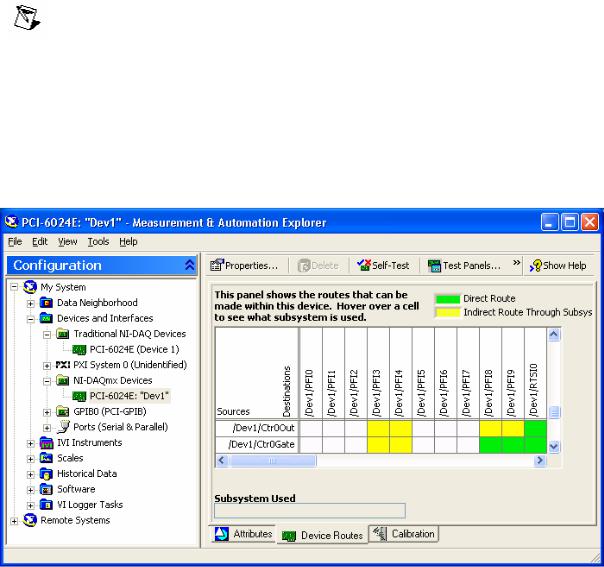Click the routes table scroll-left arrow
The width and height of the screenshot is (604, 567).
[221, 460]
